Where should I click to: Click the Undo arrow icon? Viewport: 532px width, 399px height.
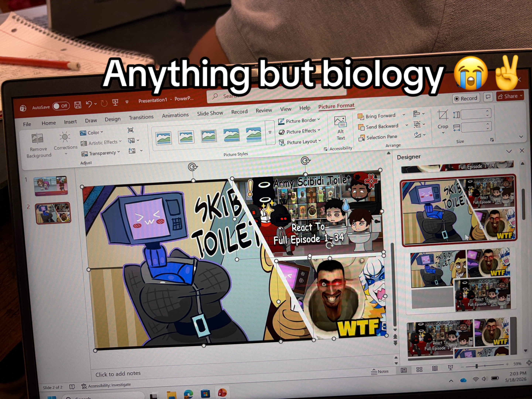(89, 104)
